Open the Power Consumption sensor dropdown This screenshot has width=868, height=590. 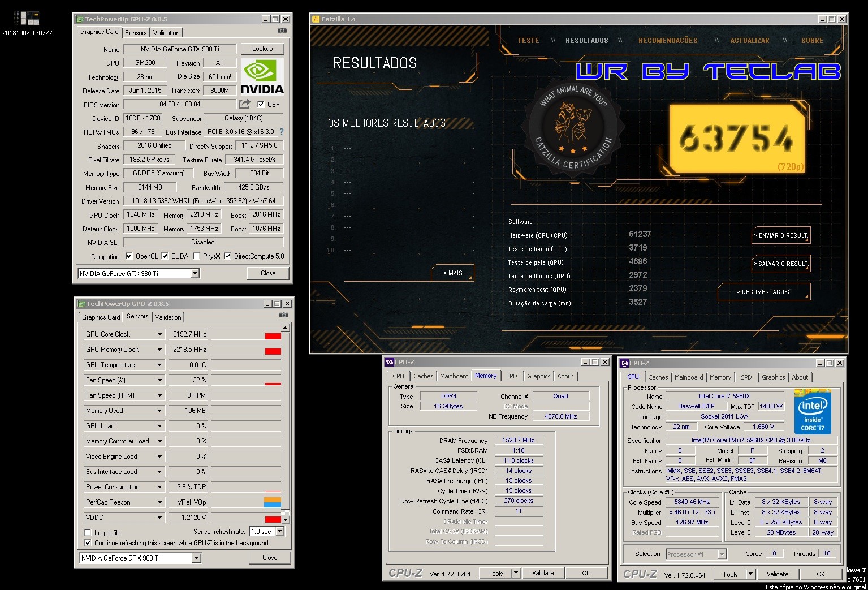(159, 487)
